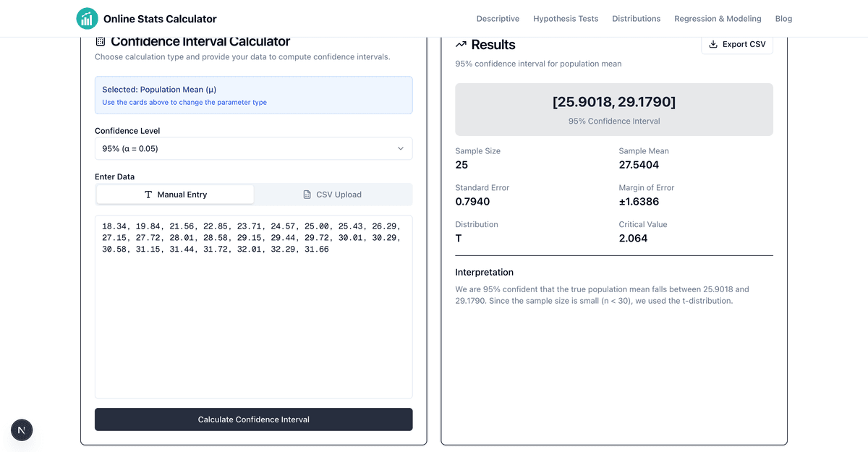Switch to the Manual Entry tab

pyautogui.click(x=175, y=195)
